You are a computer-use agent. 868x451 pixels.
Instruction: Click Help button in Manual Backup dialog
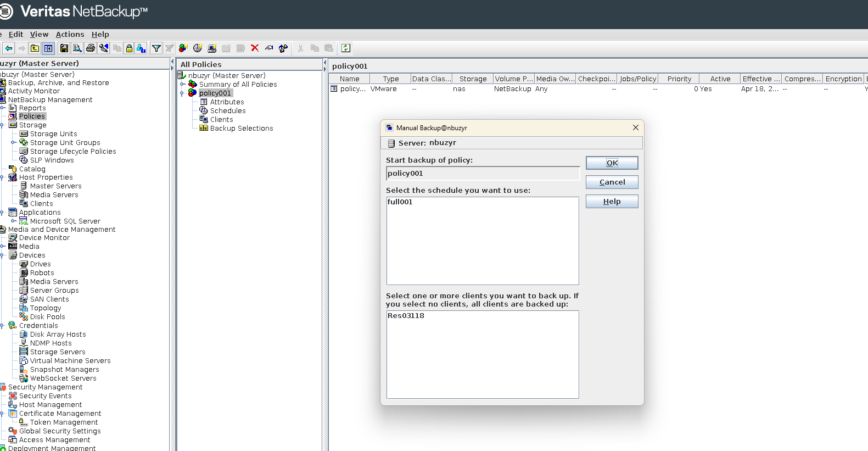[612, 201]
